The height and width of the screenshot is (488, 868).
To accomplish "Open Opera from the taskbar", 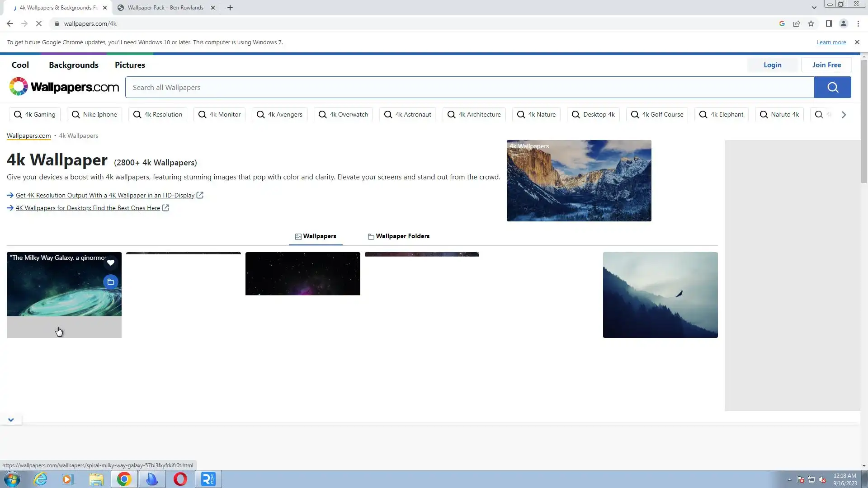I will tap(180, 479).
